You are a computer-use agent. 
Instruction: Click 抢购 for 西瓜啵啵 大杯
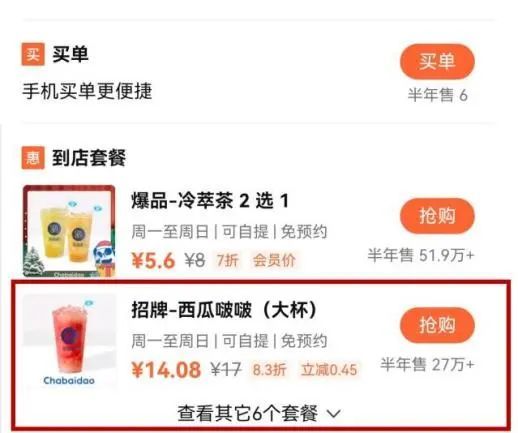click(x=437, y=325)
